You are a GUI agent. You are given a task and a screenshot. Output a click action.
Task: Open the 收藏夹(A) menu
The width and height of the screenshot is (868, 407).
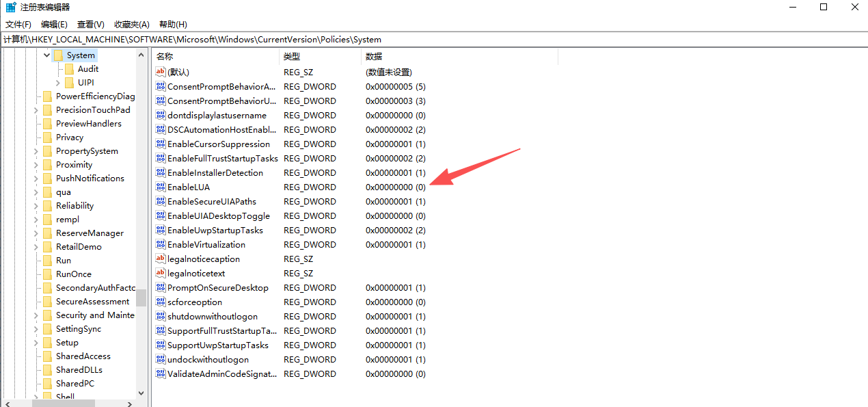(x=132, y=25)
